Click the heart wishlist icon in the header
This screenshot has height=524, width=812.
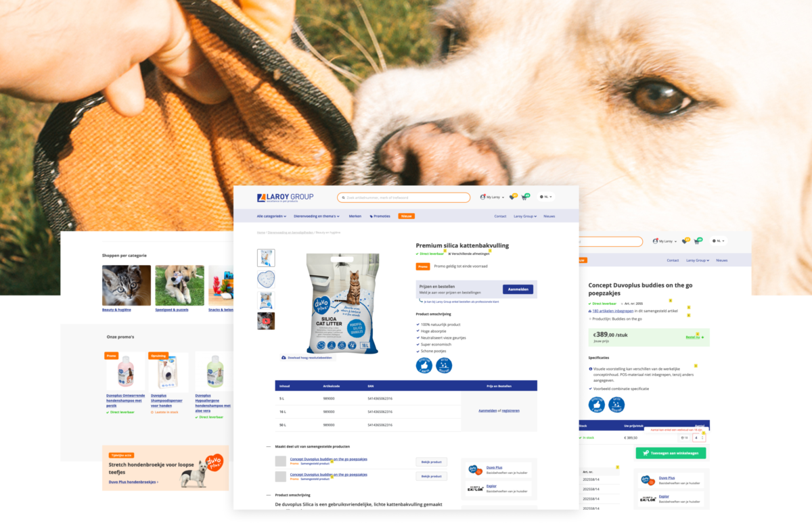(x=512, y=197)
